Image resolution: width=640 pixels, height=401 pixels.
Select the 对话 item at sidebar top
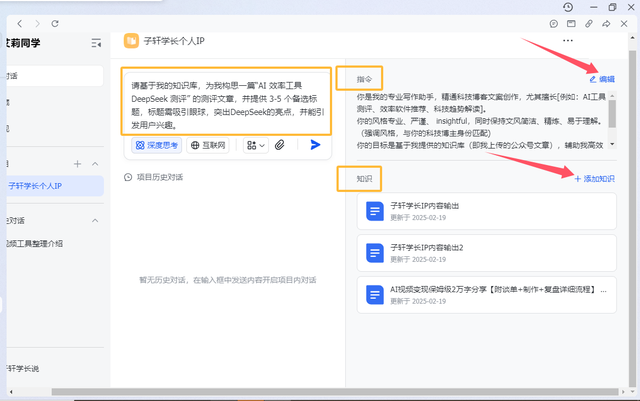tap(55, 76)
